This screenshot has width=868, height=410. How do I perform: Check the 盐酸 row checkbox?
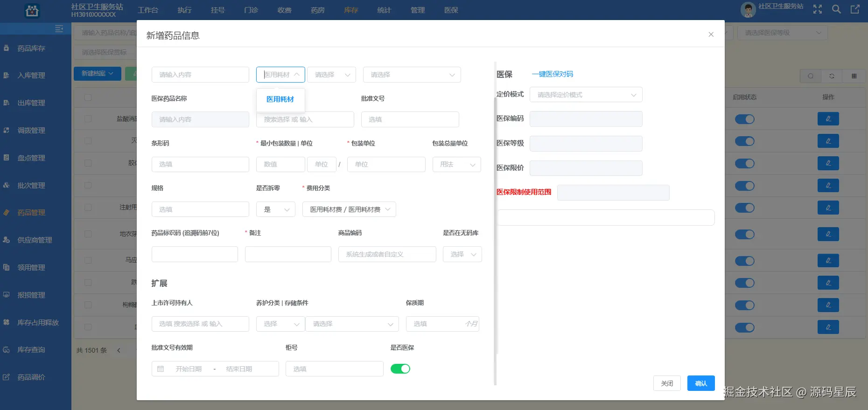88,119
